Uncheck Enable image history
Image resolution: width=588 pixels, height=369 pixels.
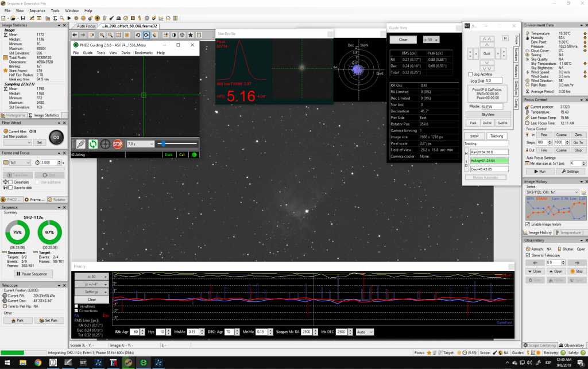click(x=528, y=224)
